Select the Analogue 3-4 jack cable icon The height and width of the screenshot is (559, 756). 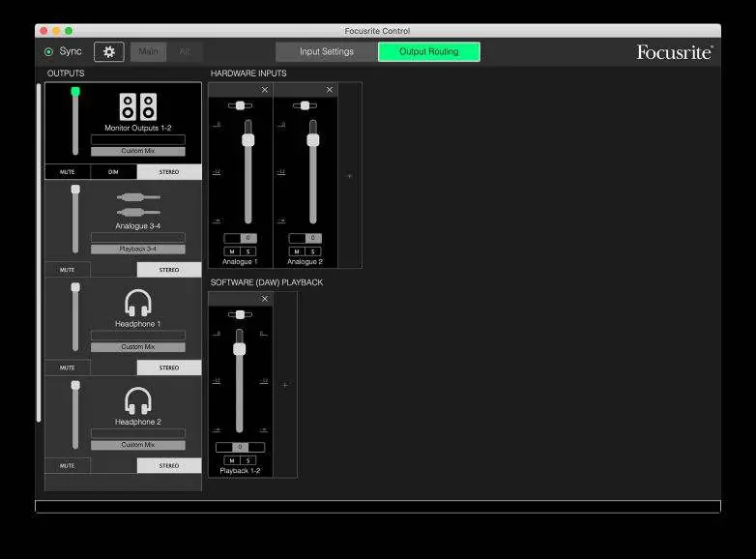coord(138,204)
